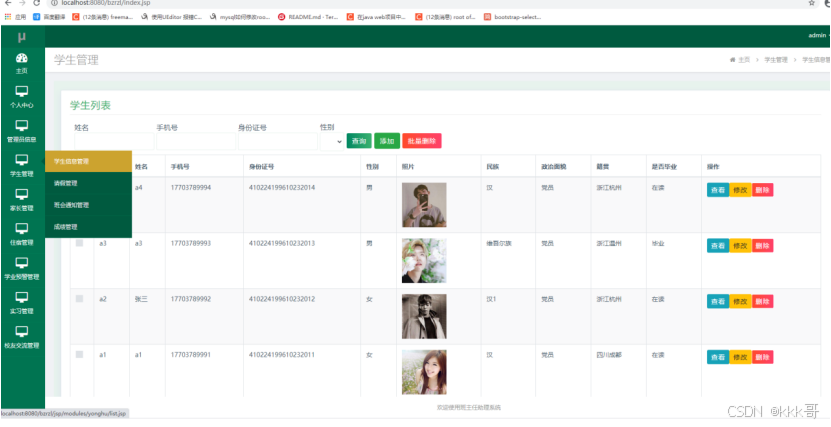Screen dimensions: 831x427
Task: Tick the checkbox for row a2
Action: click(x=79, y=299)
